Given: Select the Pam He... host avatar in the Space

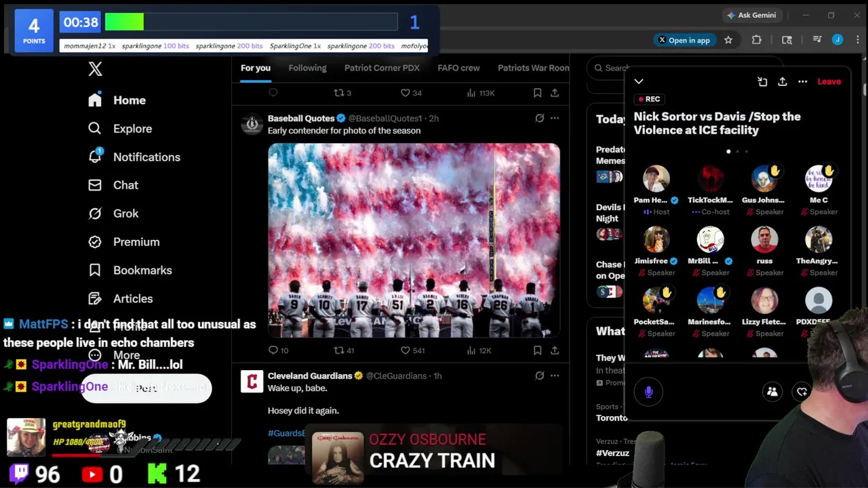Looking at the screenshot, I should pyautogui.click(x=656, y=179).
